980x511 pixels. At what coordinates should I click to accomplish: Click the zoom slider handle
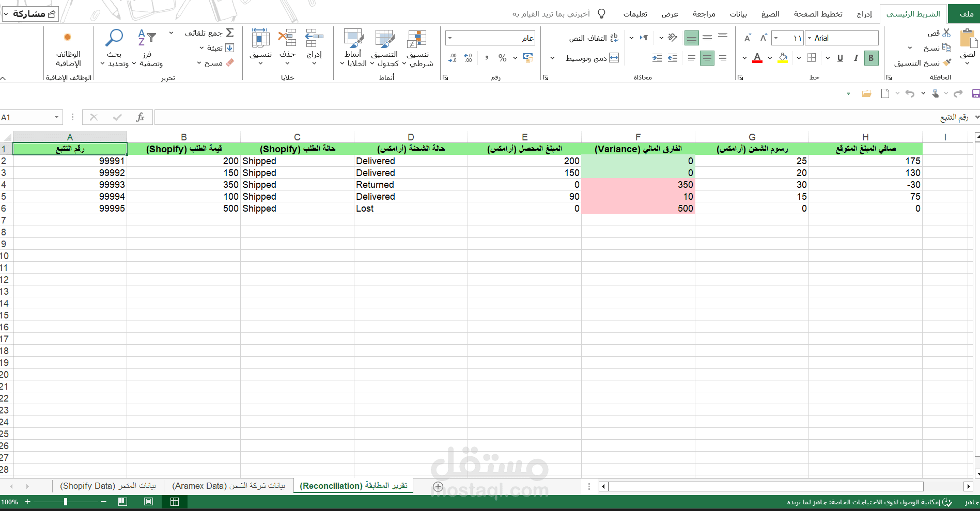point(66,501)
